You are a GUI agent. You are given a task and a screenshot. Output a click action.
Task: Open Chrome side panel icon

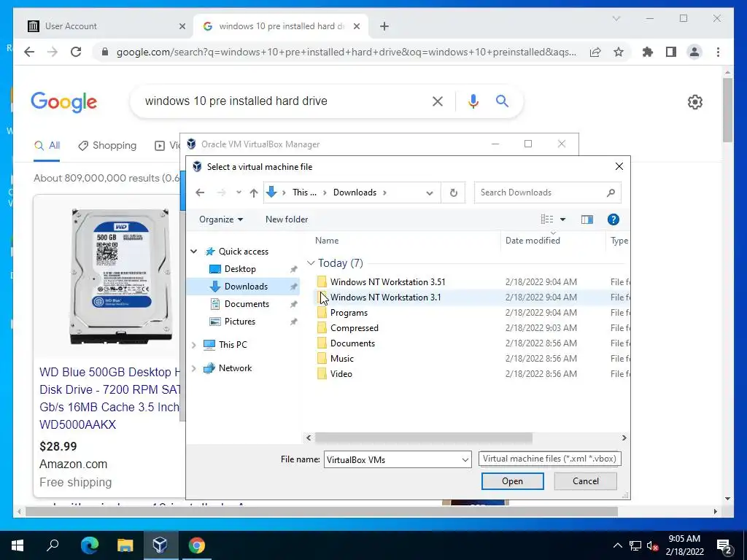(x=671, y=52)
